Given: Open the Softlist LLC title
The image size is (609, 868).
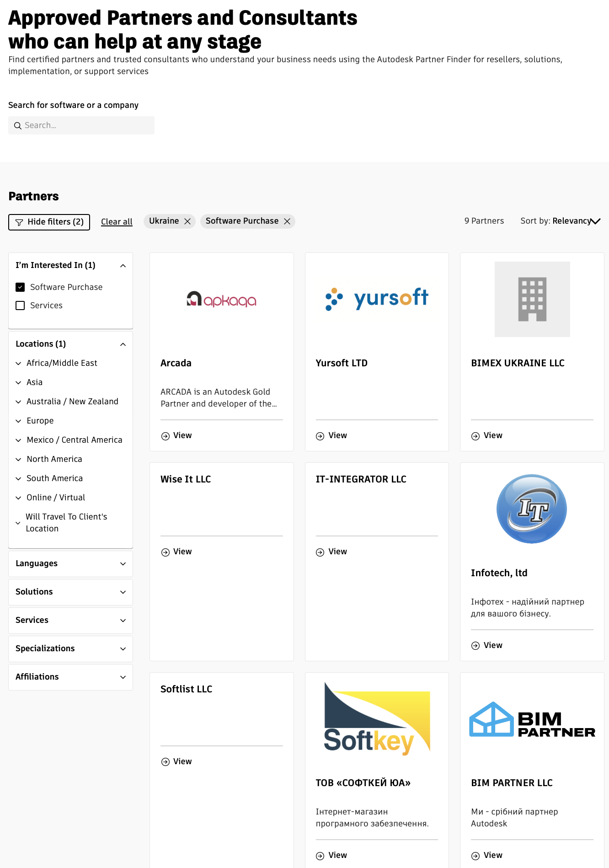Looking at the screenshot, I should point(187,689).
